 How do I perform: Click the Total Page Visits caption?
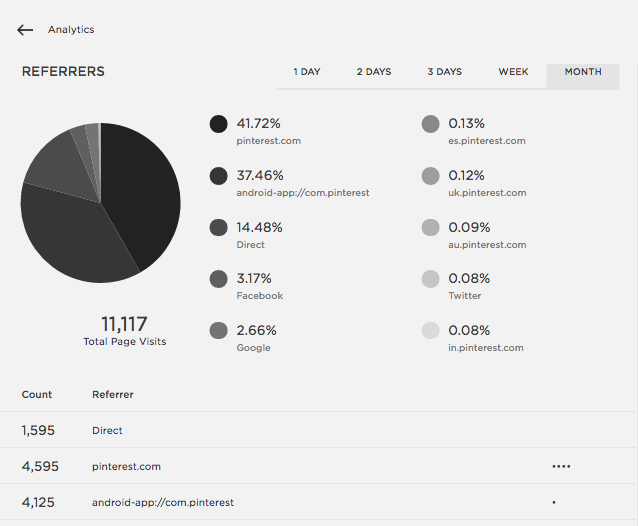pyautogui.click(x=125, y=342)
